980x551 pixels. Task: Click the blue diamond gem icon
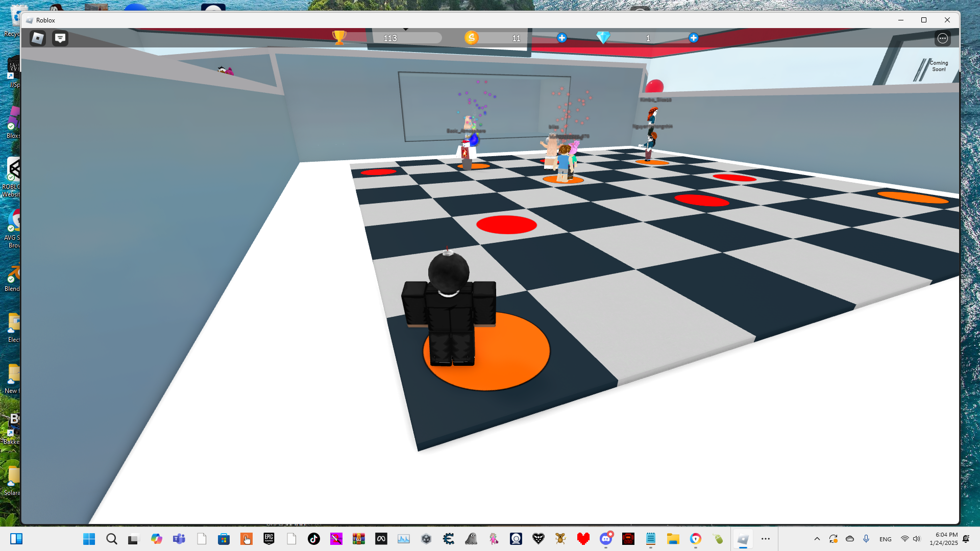(603, 38)
